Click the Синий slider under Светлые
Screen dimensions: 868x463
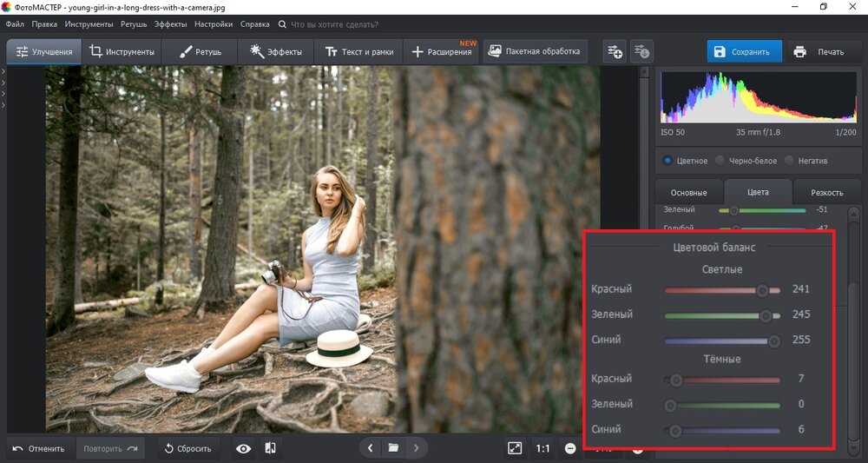click(x=722, y=341)
